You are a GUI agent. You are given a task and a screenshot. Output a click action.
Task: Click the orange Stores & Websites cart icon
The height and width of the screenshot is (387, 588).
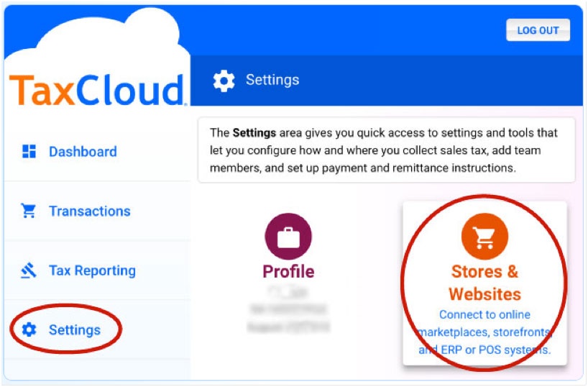click(484, 237)
